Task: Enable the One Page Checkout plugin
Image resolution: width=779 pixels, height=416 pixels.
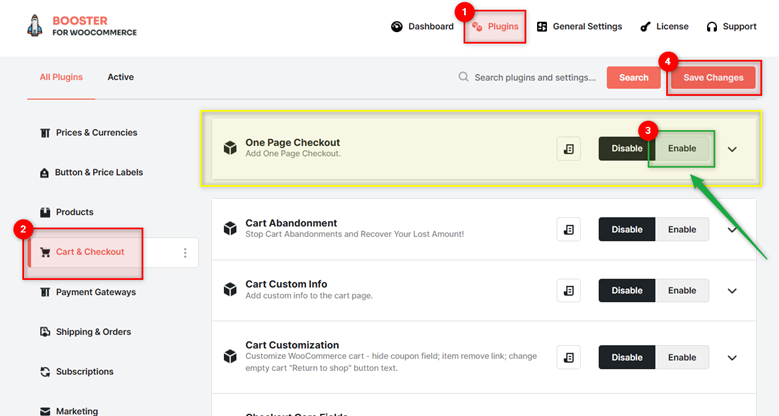Action: click(682, 149)
